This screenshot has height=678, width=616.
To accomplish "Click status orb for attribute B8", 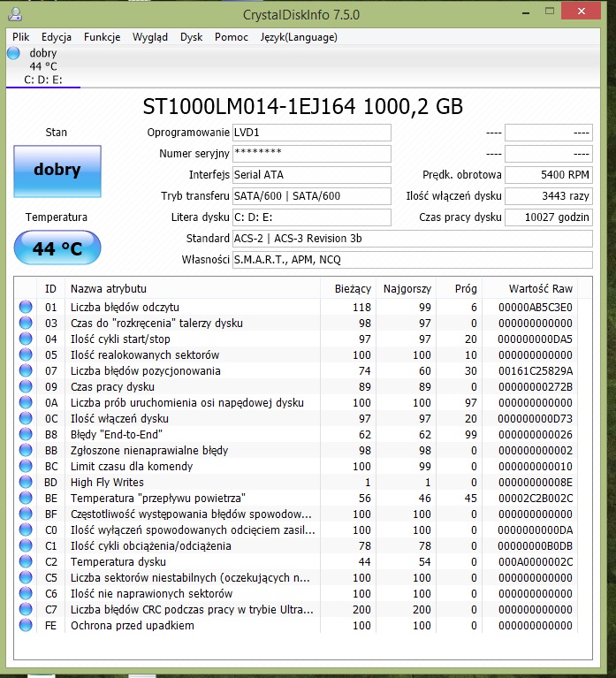I will coord(26,435).
